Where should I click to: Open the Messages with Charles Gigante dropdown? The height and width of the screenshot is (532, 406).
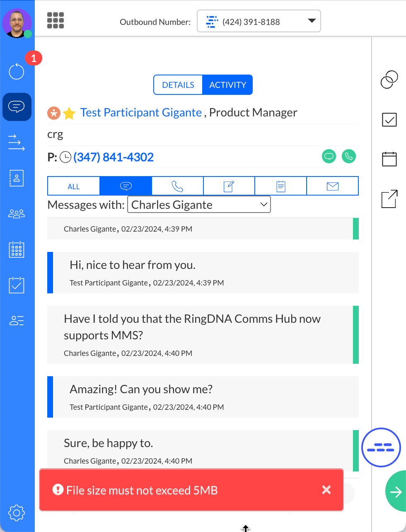pos(199,205)
